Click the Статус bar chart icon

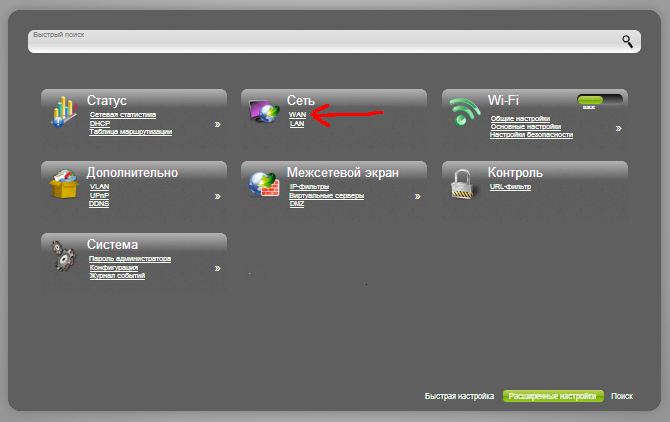coord(63,113)
